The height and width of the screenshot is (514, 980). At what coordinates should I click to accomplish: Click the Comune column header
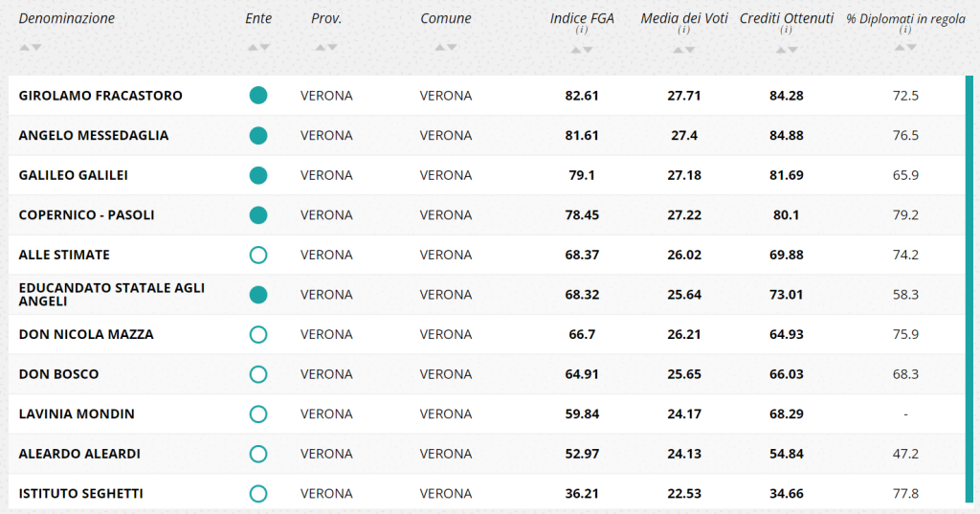click(446, 19)
